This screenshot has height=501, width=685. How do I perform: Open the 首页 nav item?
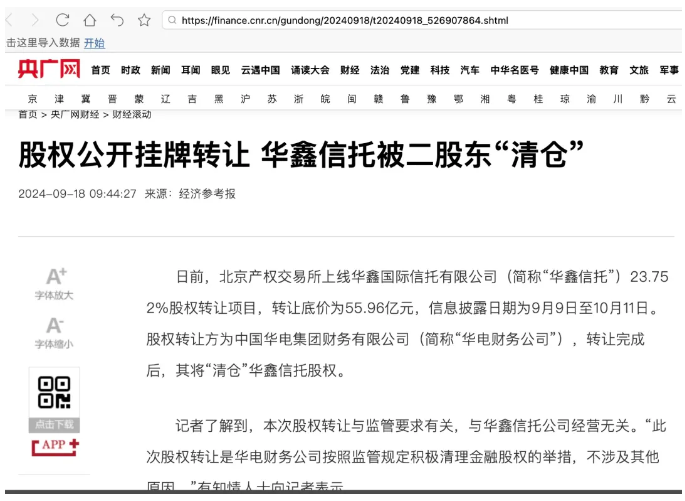click(100, 70)
